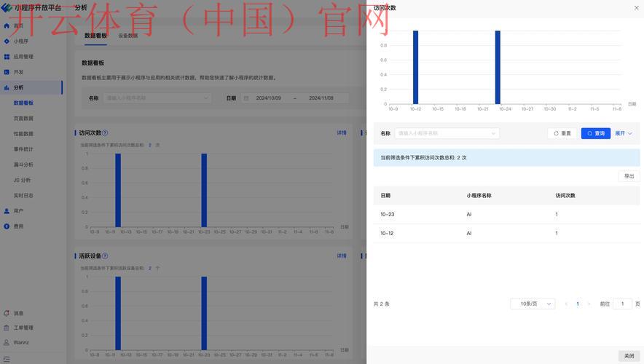Open 详情 link for the 活跃设备 card

pos(342,256)
